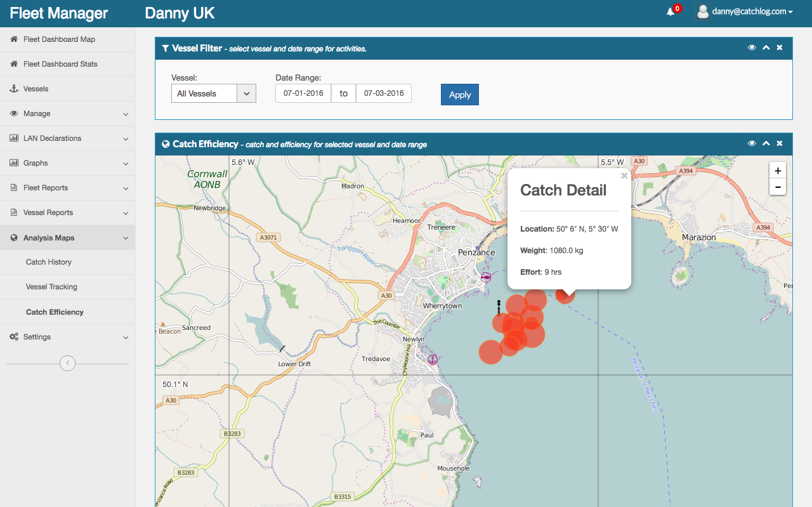The width and height of the screenshot is (812, 507).
Task: Close the Catch Detail popup
Action: [624, 176]
